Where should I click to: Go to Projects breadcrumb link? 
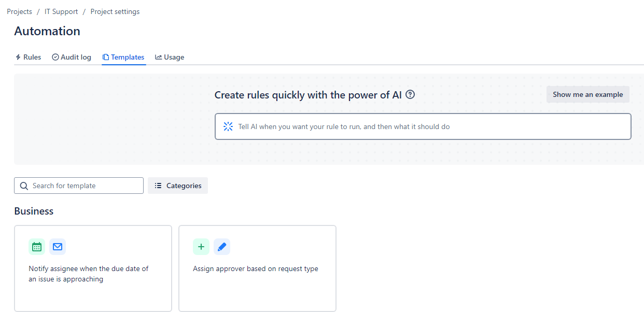coord(19,11)
